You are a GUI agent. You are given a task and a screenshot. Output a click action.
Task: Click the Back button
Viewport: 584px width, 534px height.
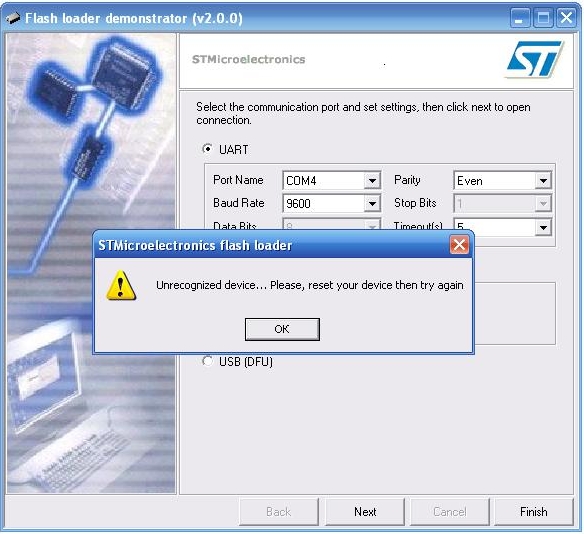[x=279, y=512]
